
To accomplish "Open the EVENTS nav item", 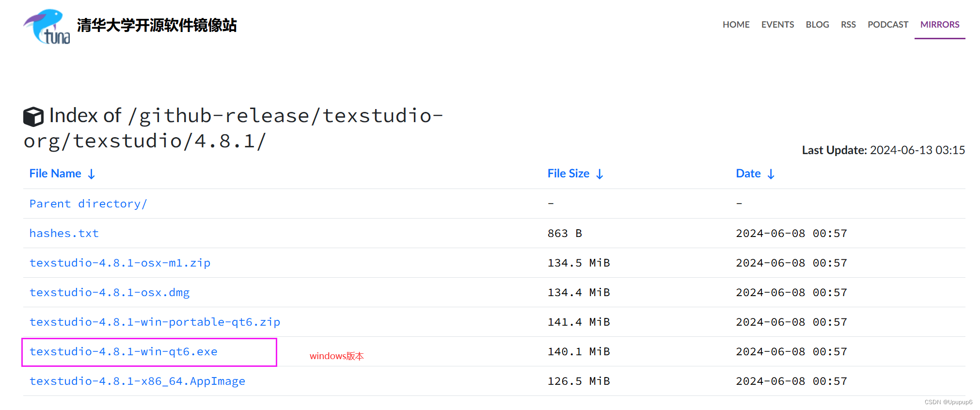I will [777, 24].
